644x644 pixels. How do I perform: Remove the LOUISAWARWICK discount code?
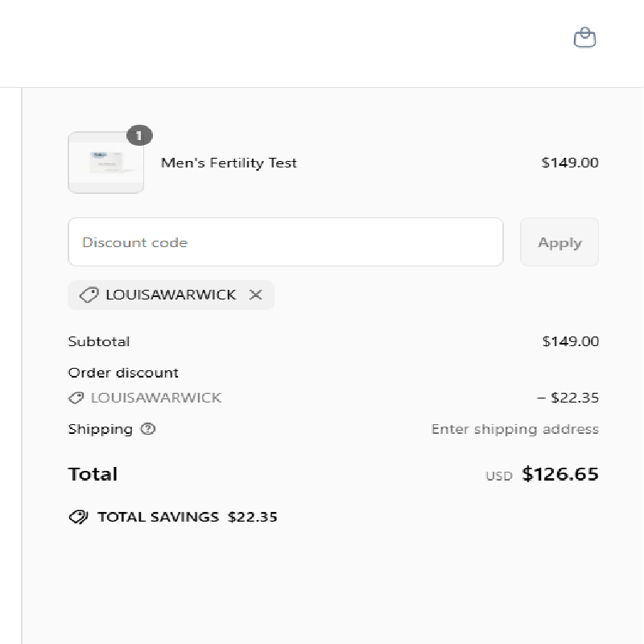click(x=255, y=295)
